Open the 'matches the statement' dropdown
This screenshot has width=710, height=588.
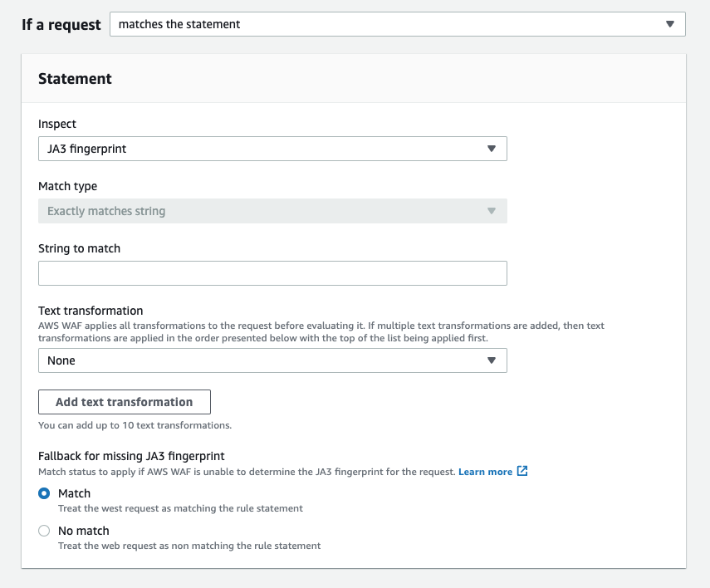(x=398, y=24)
